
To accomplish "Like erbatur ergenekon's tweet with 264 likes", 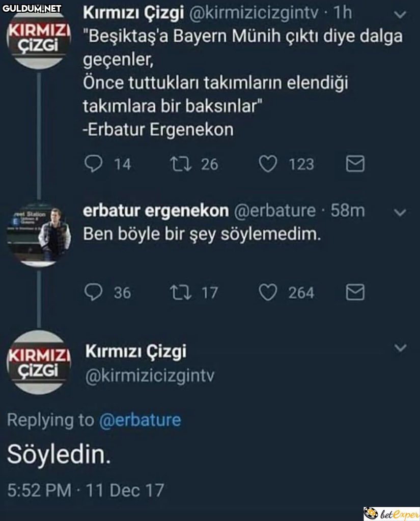I will [x=268, y=292].
